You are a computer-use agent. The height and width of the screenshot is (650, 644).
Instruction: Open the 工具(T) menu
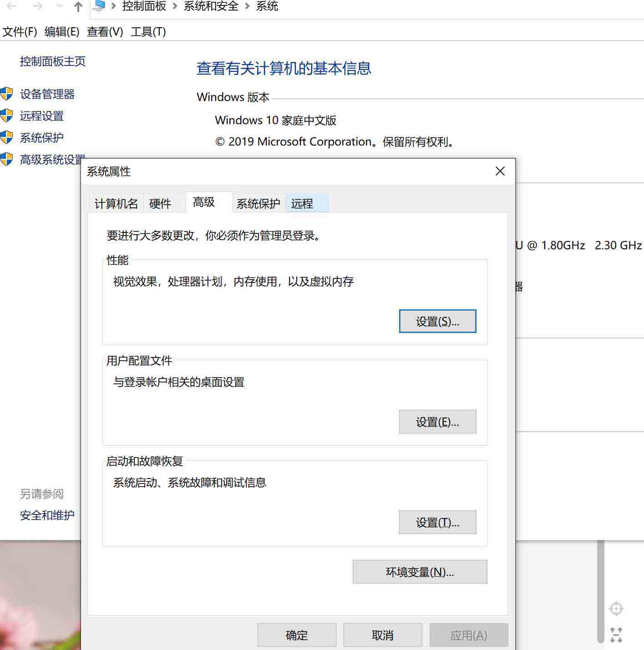(148, 32)
